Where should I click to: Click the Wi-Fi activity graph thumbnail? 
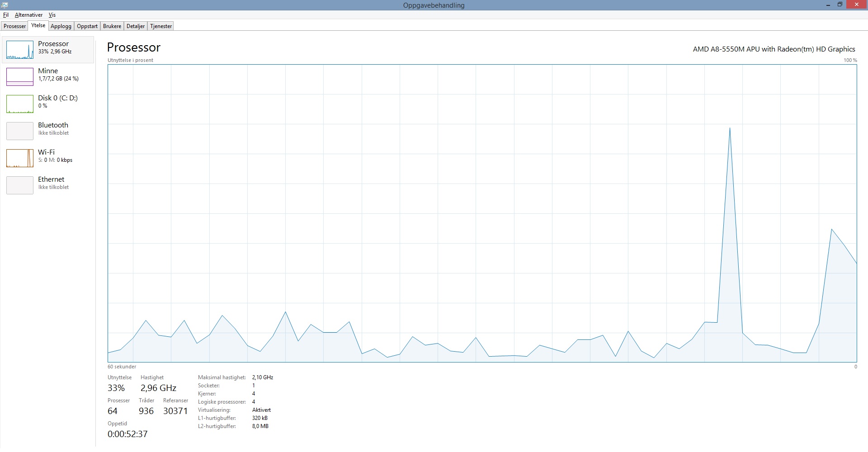point(20,158)
